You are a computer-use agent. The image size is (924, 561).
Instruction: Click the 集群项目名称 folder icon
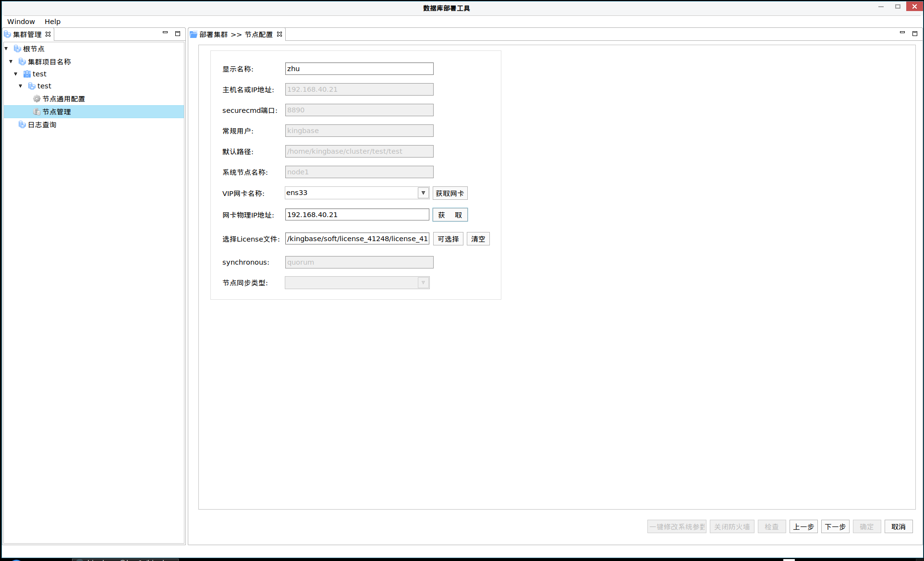(22, 61)
